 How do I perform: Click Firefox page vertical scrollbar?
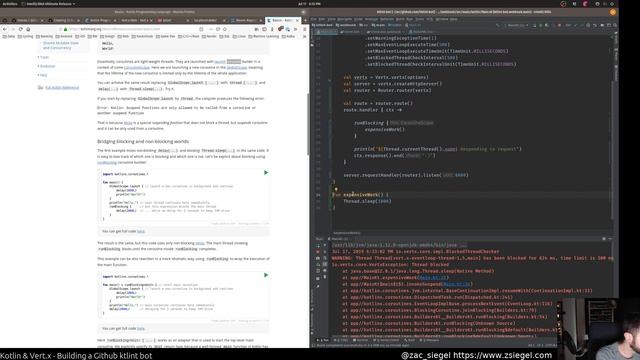click(308, 124)
